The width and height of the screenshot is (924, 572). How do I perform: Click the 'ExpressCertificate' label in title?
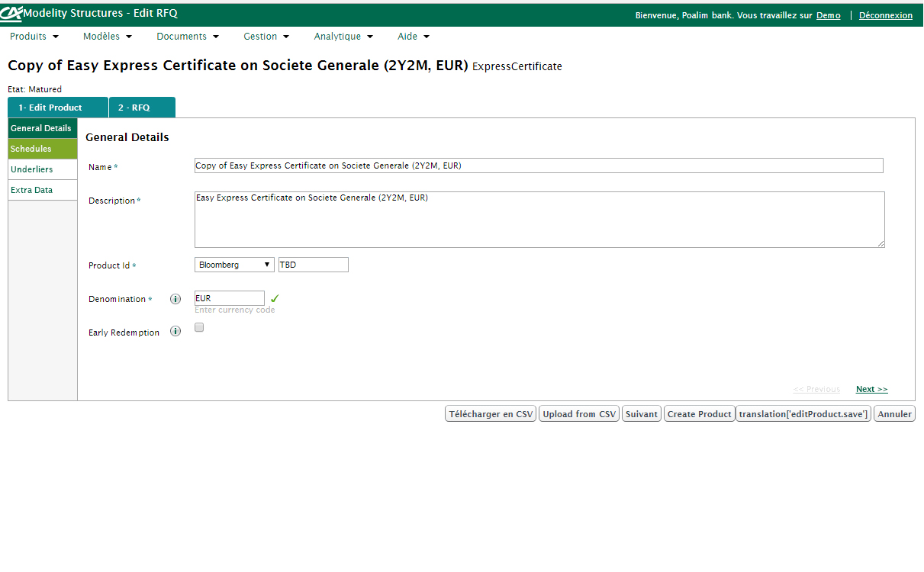tap(517, 66)
